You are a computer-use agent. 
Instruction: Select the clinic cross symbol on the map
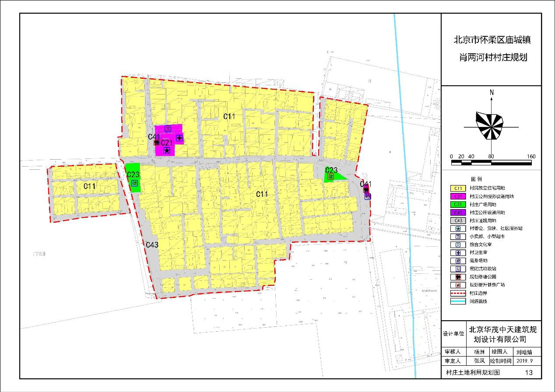tap(179, 139)
